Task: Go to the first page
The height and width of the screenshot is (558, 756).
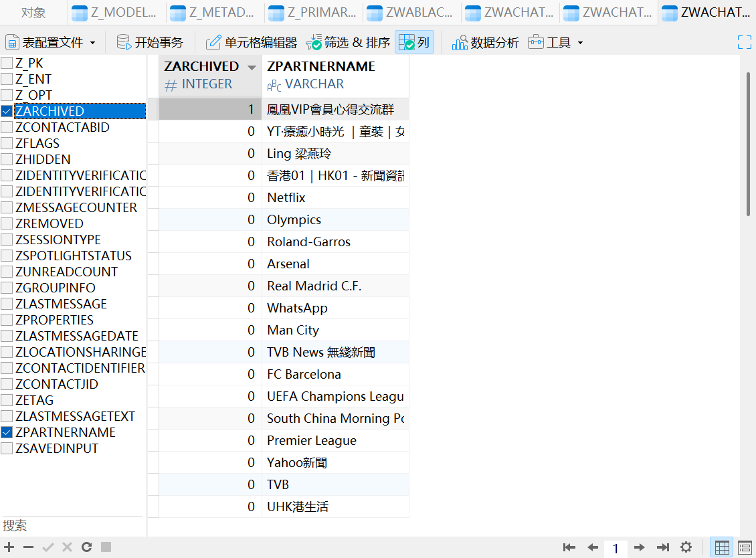Action: [x=569, y=547]
